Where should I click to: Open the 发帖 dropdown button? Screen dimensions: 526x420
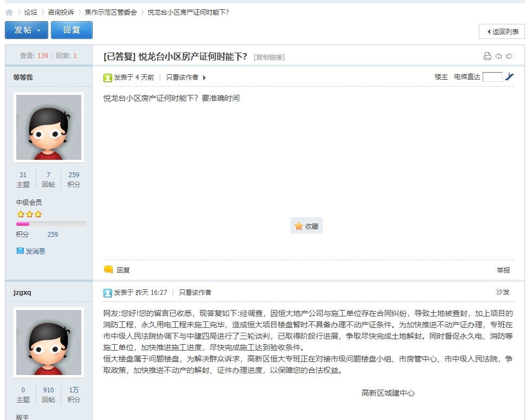(x=27, y=30)
